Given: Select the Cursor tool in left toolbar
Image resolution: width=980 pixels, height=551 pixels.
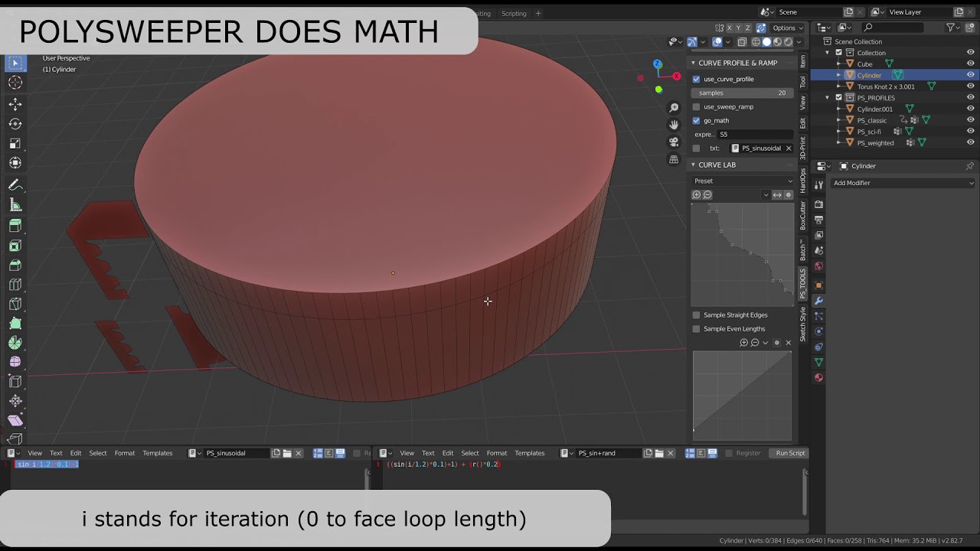Looking at the screenshot, I should click(x=15, y=83).
